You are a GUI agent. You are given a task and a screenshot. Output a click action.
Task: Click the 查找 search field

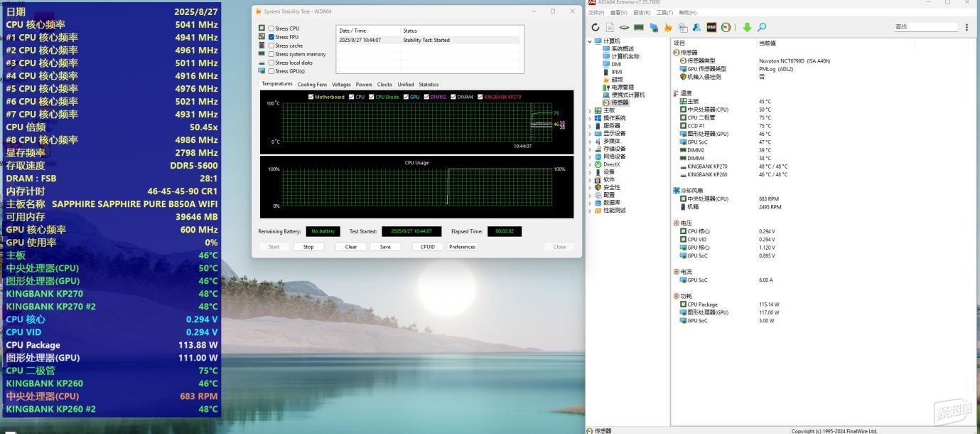click(925, 27)
